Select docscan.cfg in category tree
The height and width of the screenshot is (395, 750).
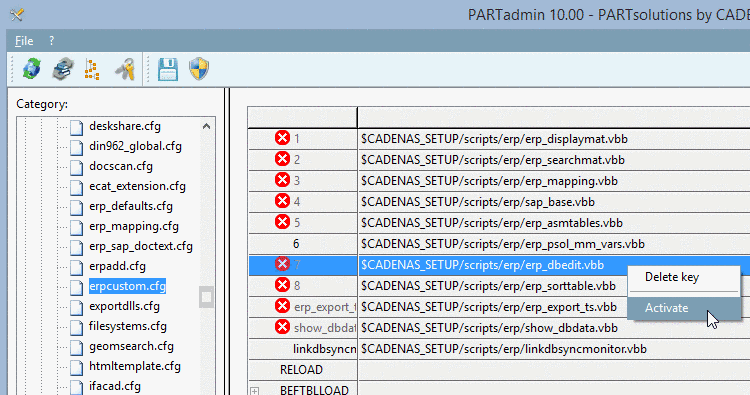[121, 166]
